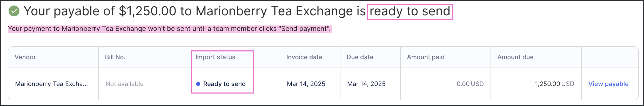Click the payable ready to send heading
644x106 pixels.
[x=237, y=11]
